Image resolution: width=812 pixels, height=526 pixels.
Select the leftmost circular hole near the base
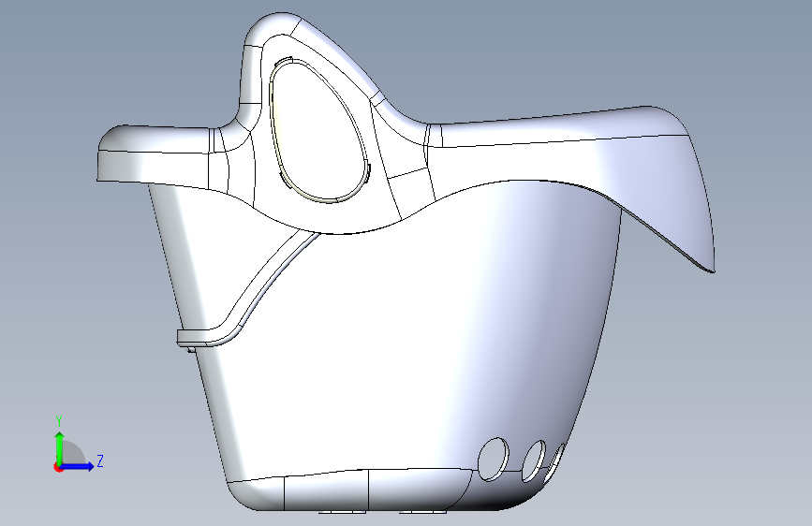coord(493,459)
